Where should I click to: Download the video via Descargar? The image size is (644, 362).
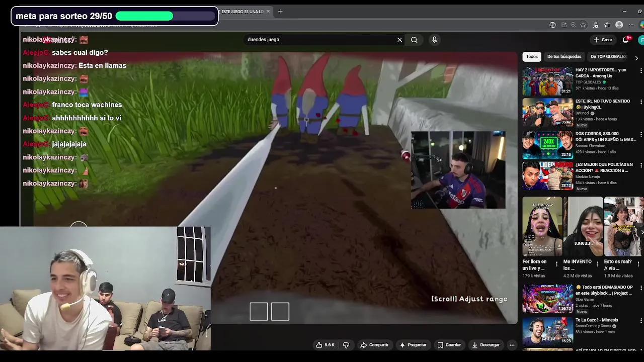tap(486, 345)
